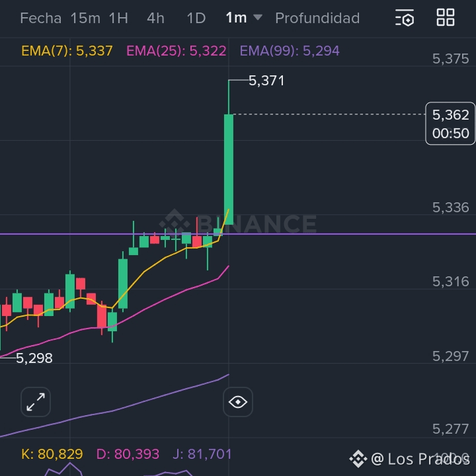Image resolution: width=476 pixels, height=476 pixels.
Task: Open the 1m interval dropdown arrow
Action: coord(258,17)
